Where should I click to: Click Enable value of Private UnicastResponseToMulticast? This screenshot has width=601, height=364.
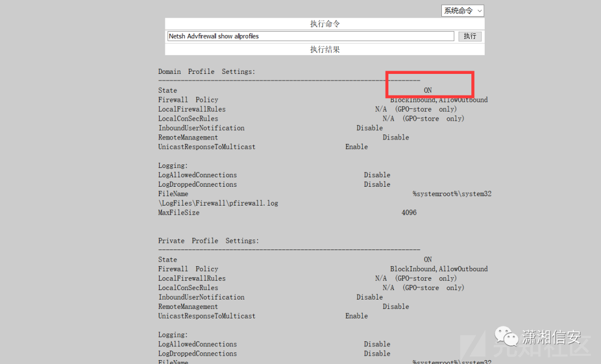[357, 316]
